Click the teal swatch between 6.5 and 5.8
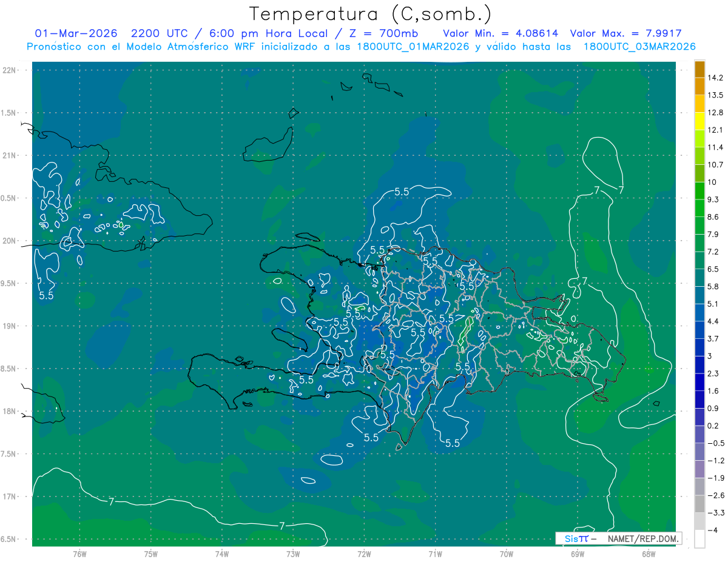 point(699,278)
